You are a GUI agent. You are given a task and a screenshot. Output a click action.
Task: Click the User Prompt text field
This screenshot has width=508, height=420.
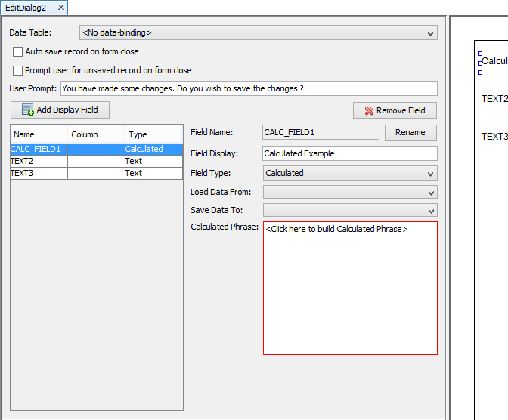click(x=248, y=88)
